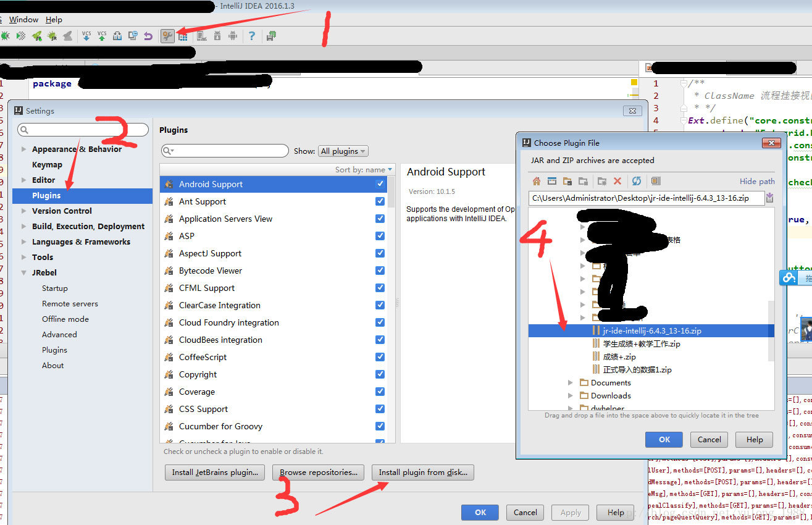
Task: Open the Sort by name dropdown
Action: pos(364,169)
